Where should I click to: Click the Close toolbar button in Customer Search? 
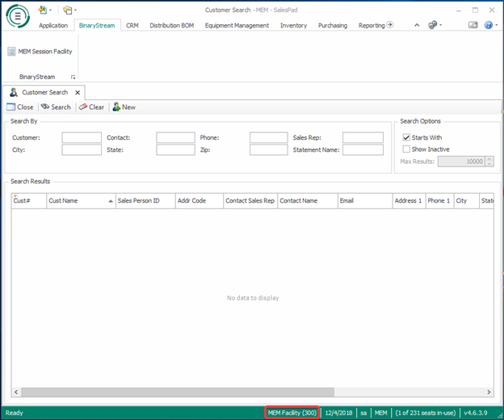[20, 107]
